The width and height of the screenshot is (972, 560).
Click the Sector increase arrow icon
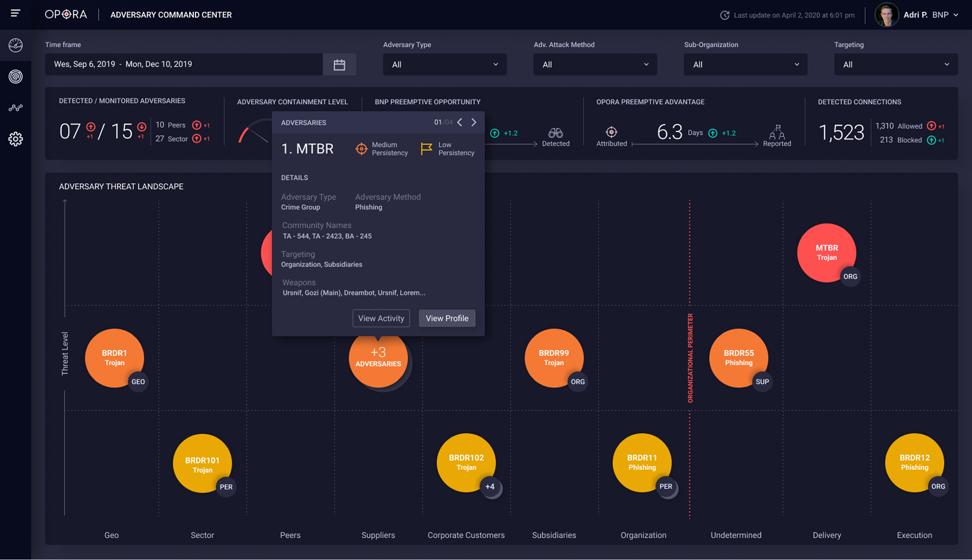tap(197, 139)
